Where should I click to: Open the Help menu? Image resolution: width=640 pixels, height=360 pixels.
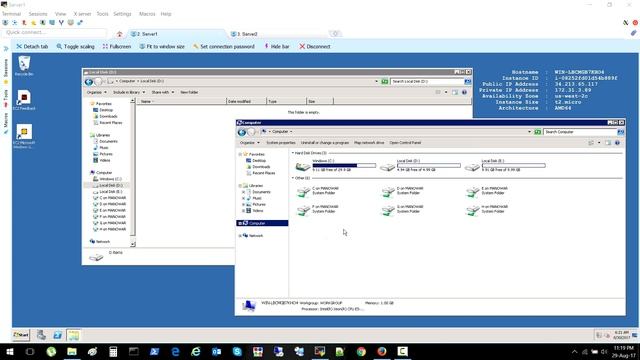166,14
